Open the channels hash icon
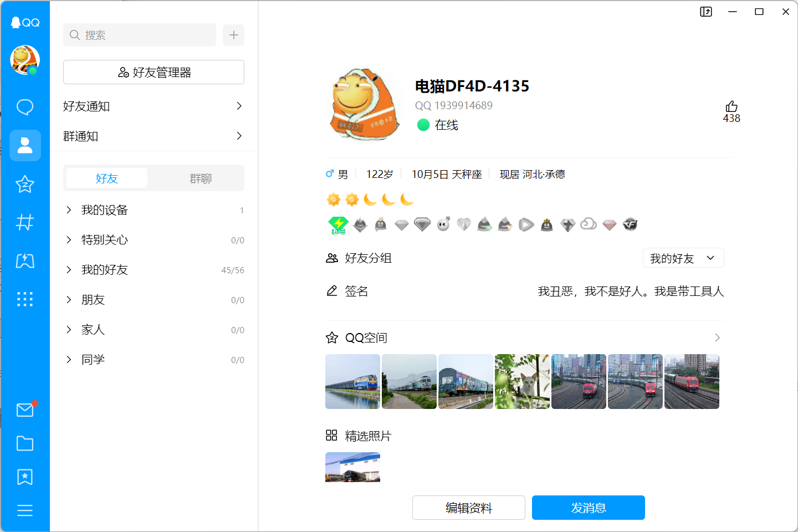The height and width of the screenshot is (532, 798). click(25, 222)
